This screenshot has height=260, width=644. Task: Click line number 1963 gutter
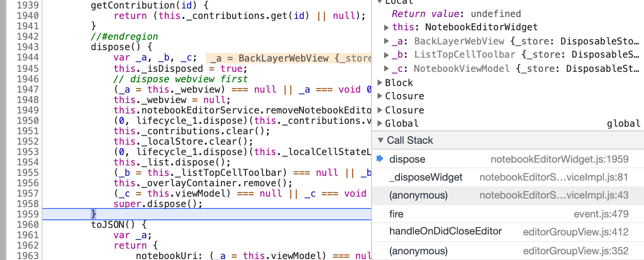pyautogui.click(x=29, y=256)
